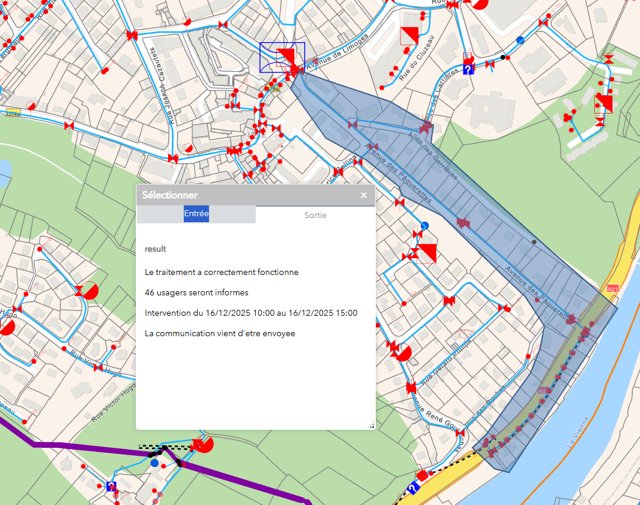The height and width of the screenshot is (505, 640).
Task: Switch to the Sortie tab
Action: [315, 214]
